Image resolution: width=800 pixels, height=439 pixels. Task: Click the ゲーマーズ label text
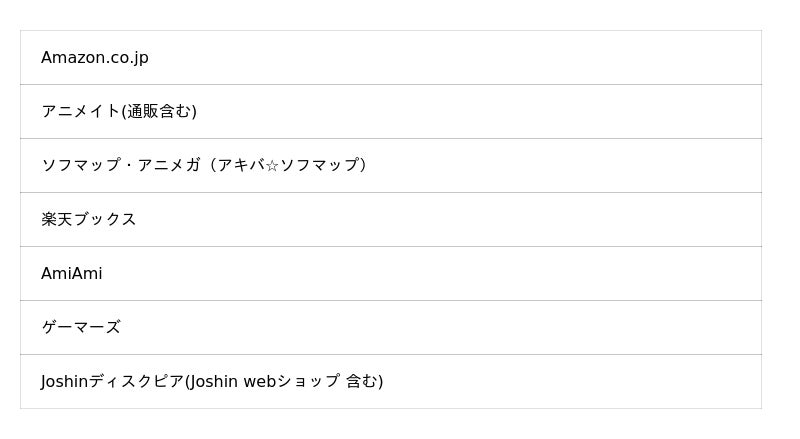pos(81,328)
